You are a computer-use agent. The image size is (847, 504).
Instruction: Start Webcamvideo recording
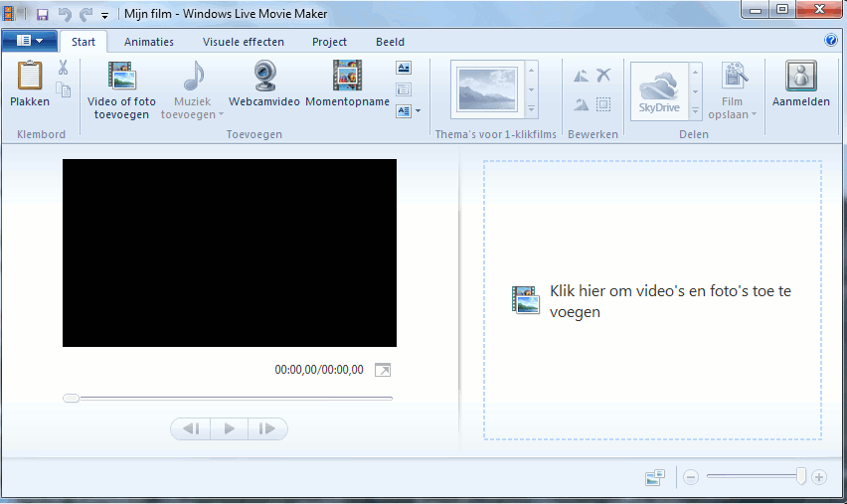264,84
